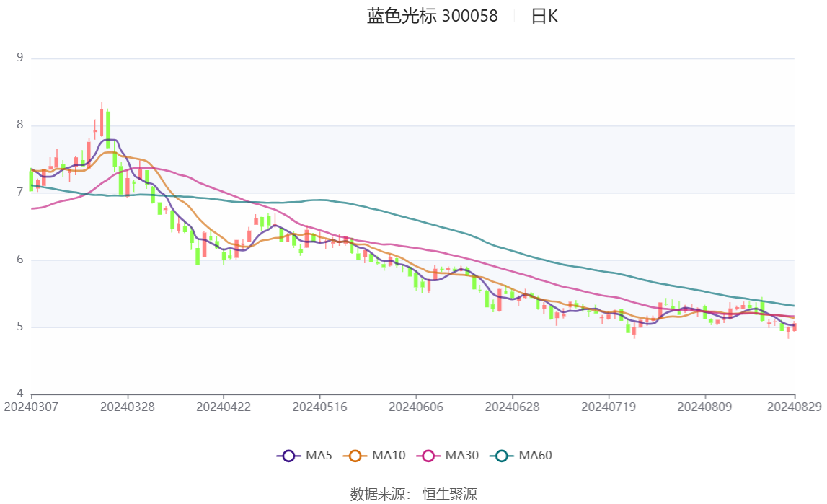Toggle the MA30 legend series
The width and height of the screenshot is (827, 504).
[448, 456]
